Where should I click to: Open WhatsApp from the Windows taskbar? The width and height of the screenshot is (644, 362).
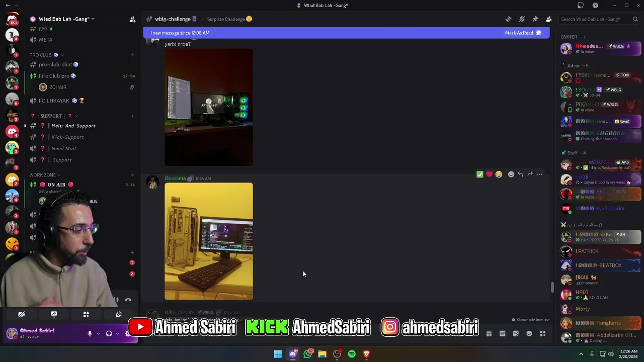(308, 354)
